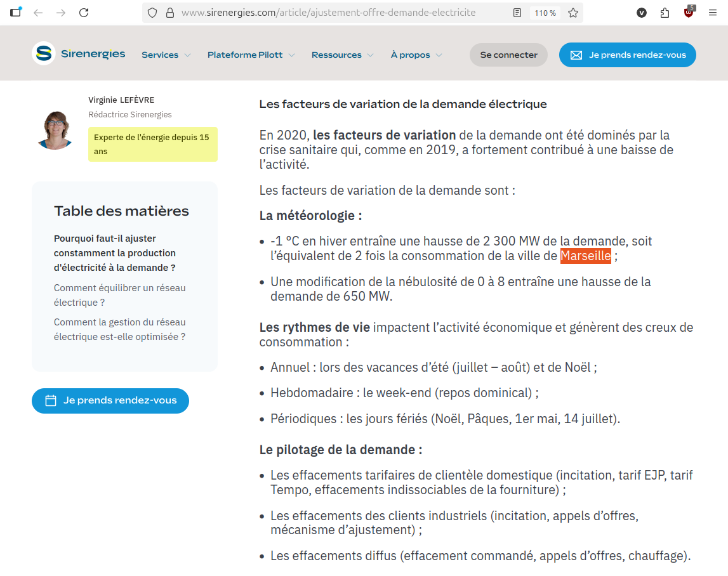Reload the page with the refresh icon
The image size is (728, 576).
[84, 13]
